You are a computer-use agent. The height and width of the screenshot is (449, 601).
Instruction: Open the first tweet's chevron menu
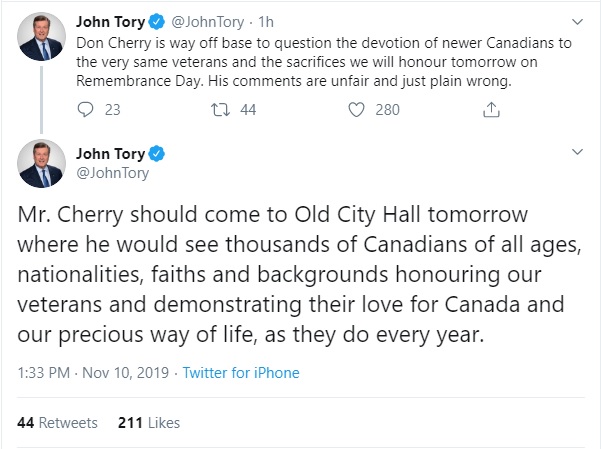click(x=577, y=20)
